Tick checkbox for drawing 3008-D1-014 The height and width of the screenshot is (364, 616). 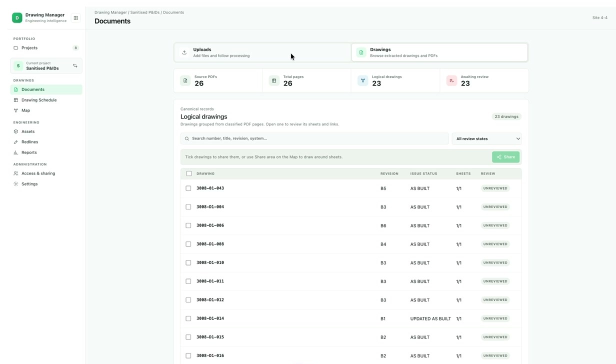tap(188, 318)
